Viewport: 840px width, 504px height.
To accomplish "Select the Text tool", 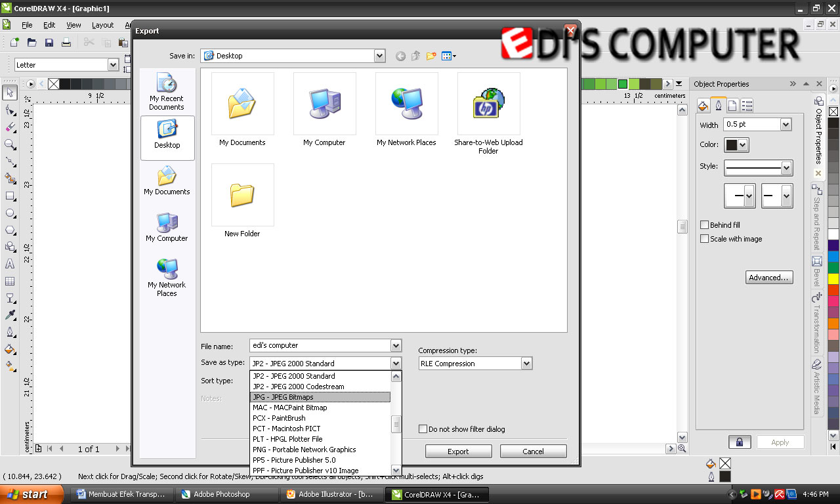I will click(x=10, y=264).
